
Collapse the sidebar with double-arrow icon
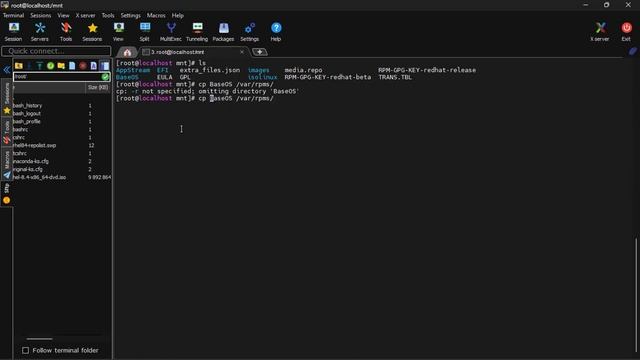7,70
